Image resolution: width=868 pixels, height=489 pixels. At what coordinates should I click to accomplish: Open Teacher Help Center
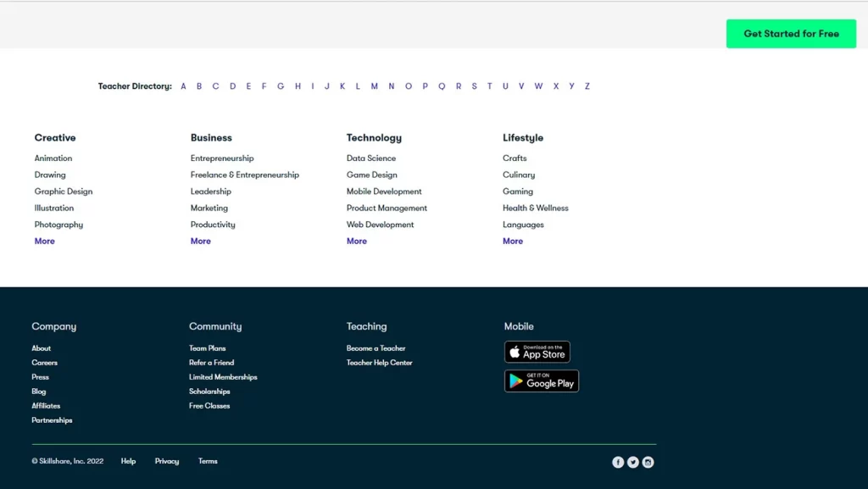379,363
